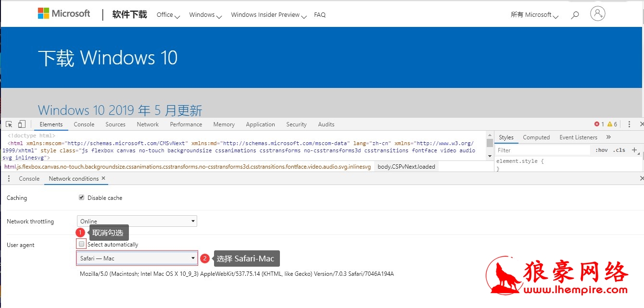This screenshot has height=308, width=644.
Task: Select the Styles pane tab
Action: pyautogui.click(x=506, y=137)
